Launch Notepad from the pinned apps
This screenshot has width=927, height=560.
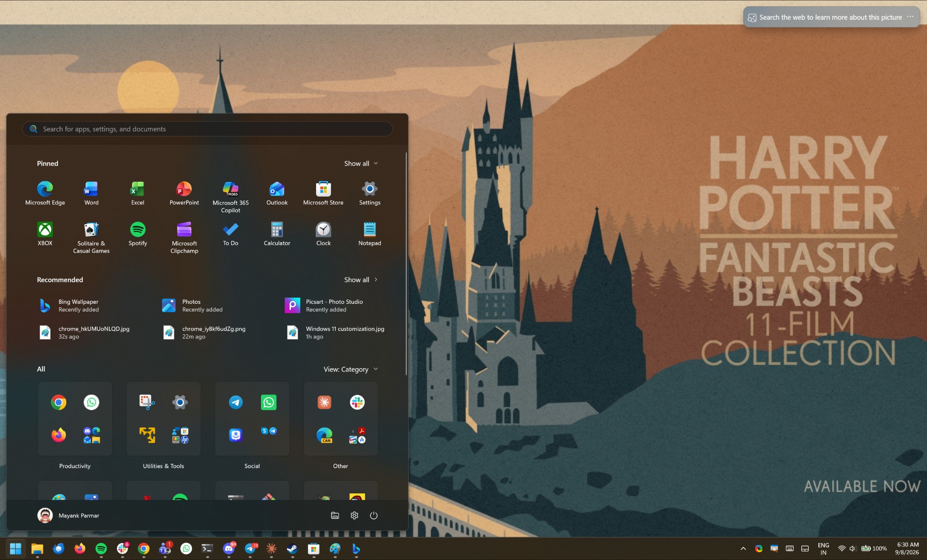370,234
